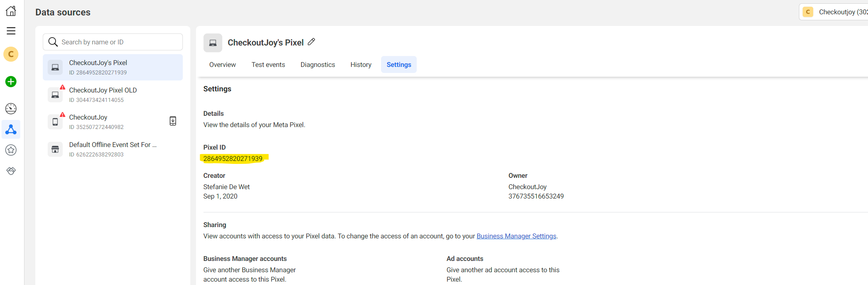
Task: Click ID 304473424114055 text
Action: [96, 100]
